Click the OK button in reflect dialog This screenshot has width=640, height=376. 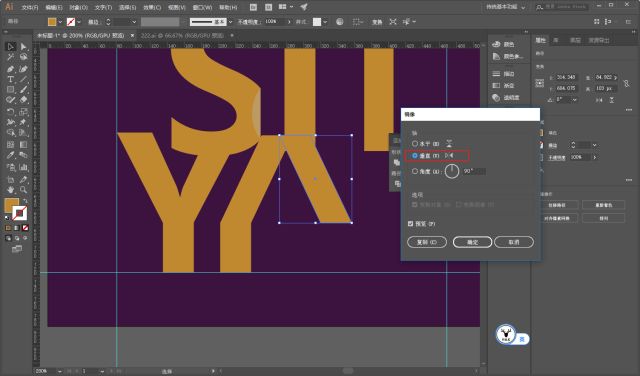[472, 242]
